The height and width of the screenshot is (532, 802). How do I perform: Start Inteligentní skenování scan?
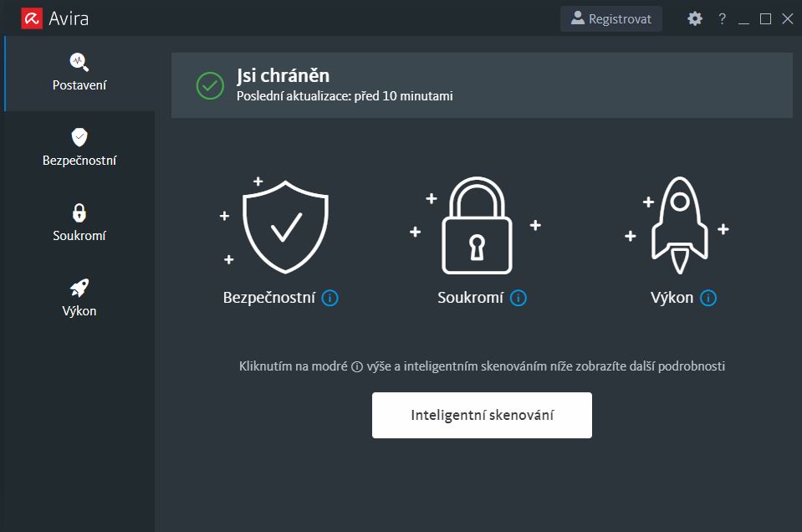point(482,415)
